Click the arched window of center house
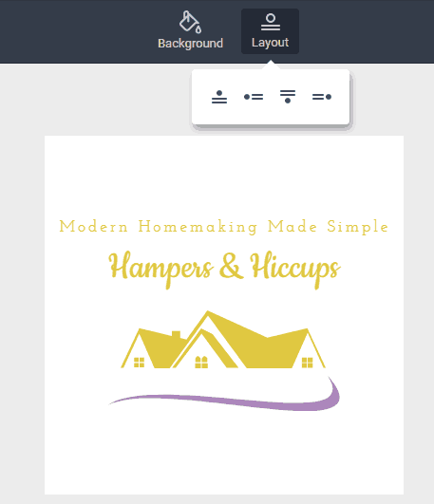Viewport: 434px width, 504px height. (x=201, y=362)
